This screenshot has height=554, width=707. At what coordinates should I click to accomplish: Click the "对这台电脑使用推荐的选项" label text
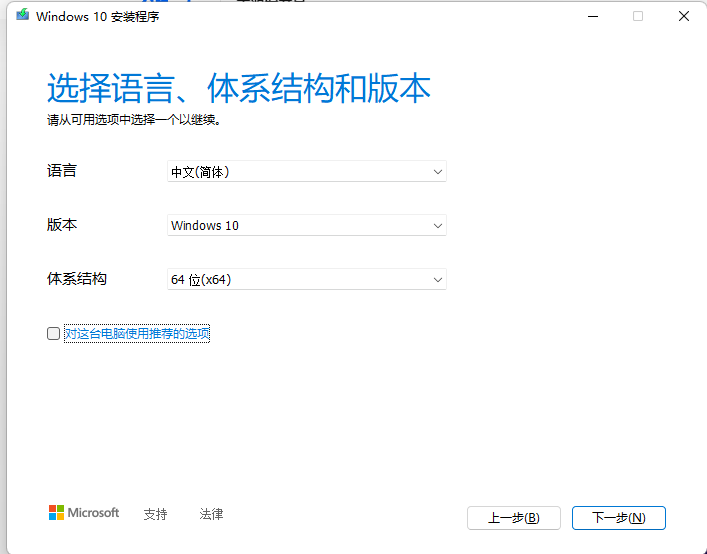[137, 334]
